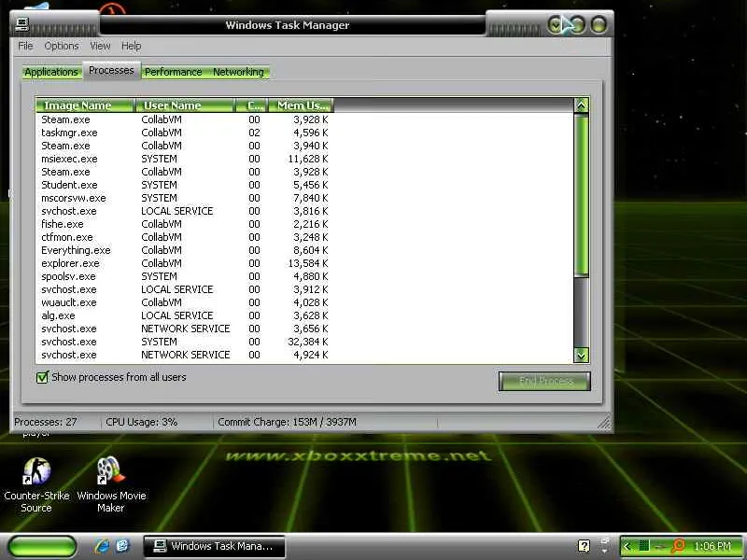Sort by the CPU column header
This screenshot has height=560, width=747.
[x=251, y=105]
